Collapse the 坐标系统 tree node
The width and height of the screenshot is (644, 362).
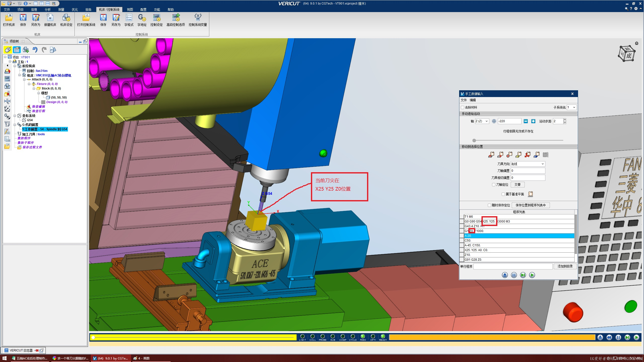[15, 116]
